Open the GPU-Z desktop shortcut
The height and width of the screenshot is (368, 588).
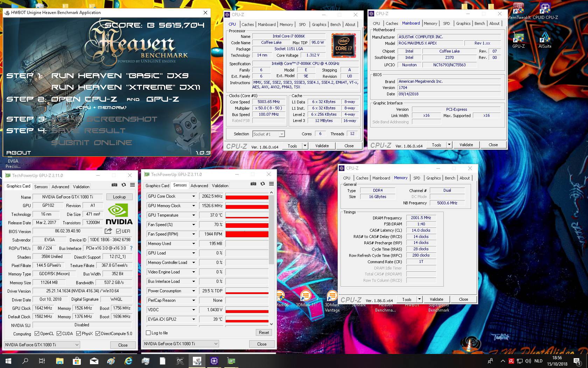pyautogui.click(x=518, y=40)
